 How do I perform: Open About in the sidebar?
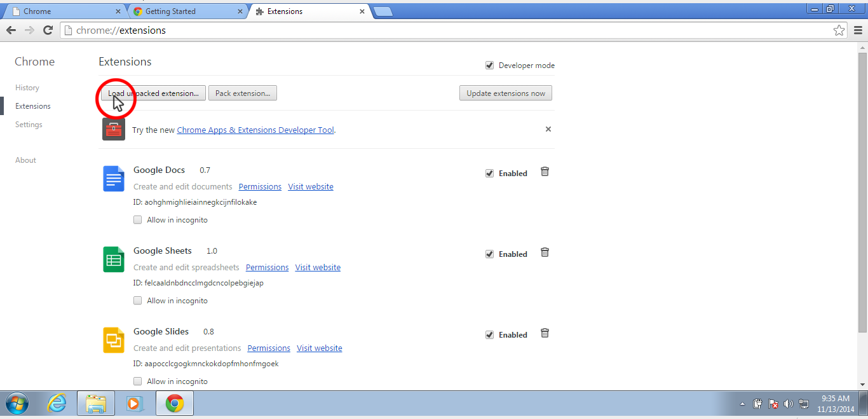(x=25, y=160)
